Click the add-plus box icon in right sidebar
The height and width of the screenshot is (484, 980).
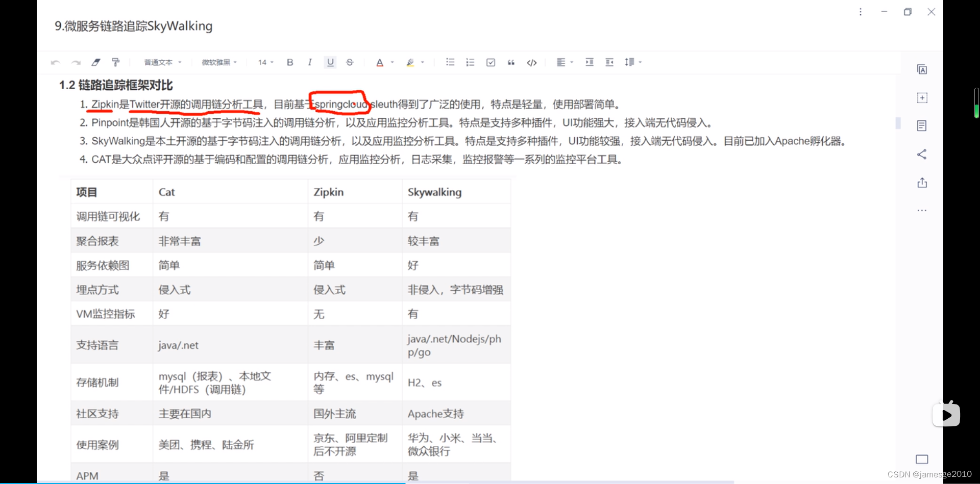(922, 97)
